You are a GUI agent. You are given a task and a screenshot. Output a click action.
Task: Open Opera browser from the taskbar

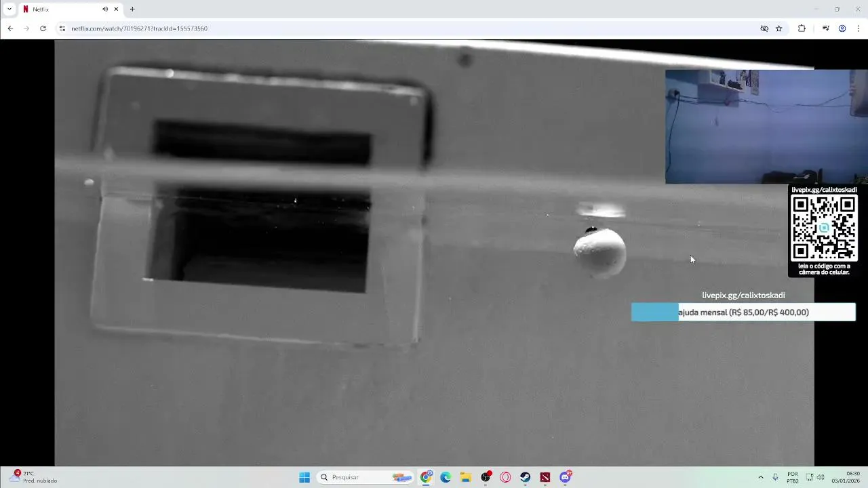(x=505, y=477)
